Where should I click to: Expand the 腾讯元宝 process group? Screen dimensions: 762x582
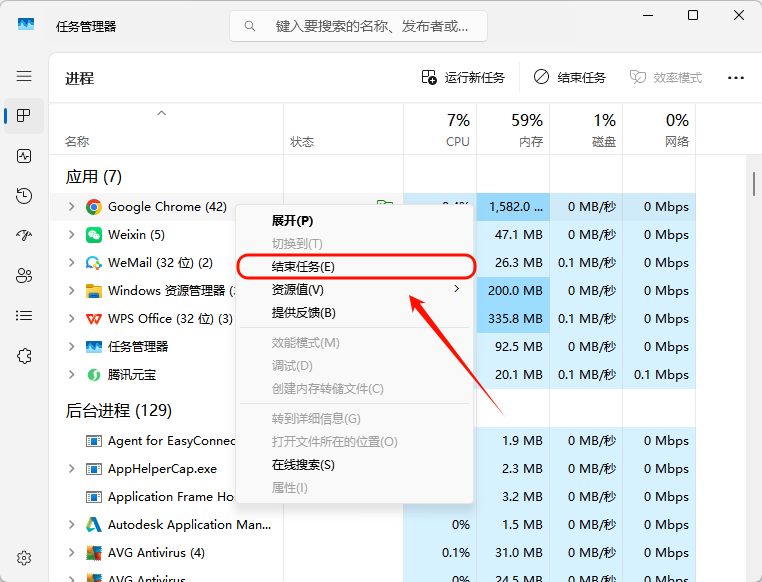coord(71,375)
